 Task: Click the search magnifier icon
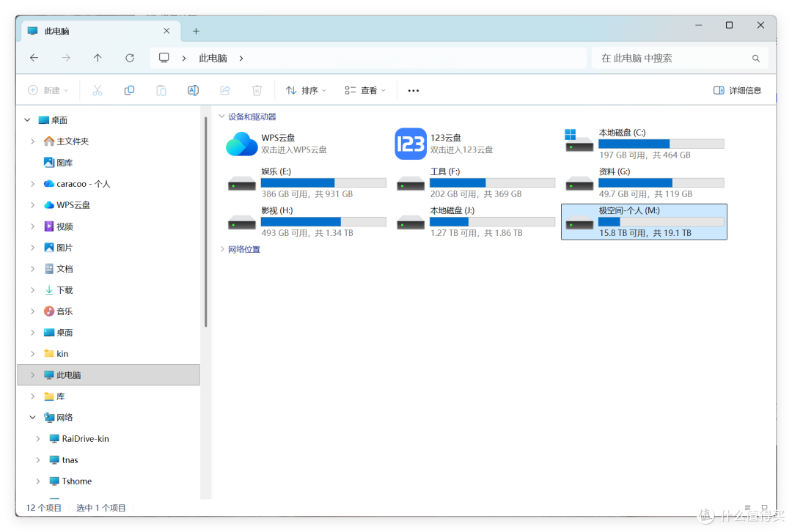tap(755, 58)
